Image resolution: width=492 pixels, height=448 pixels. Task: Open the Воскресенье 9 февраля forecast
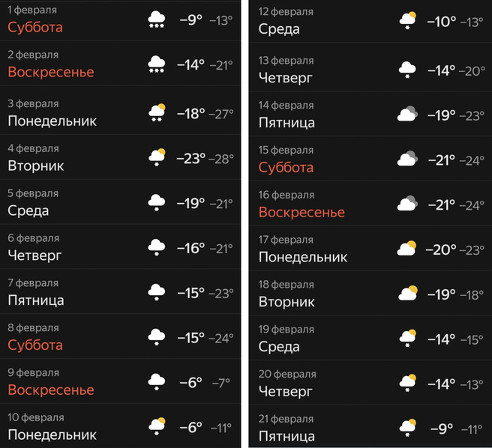coord(51,390)
